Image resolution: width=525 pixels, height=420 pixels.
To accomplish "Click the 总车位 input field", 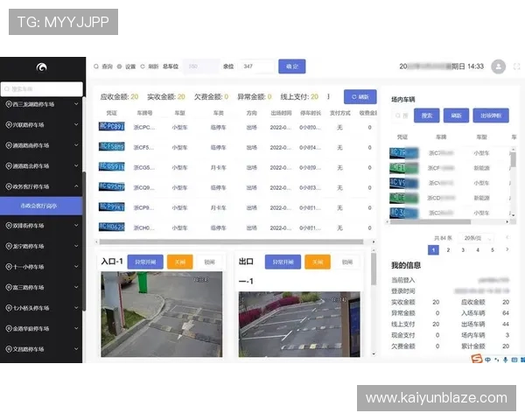I will [200, 66].
